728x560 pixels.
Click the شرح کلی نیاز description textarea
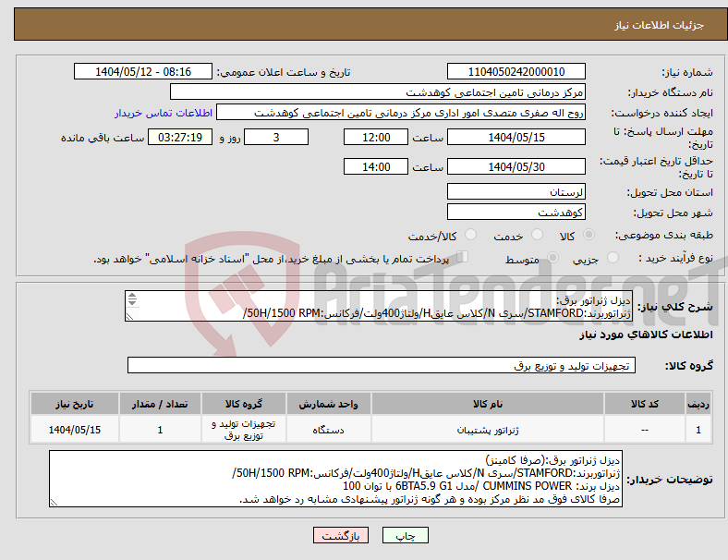pos(378,306)
